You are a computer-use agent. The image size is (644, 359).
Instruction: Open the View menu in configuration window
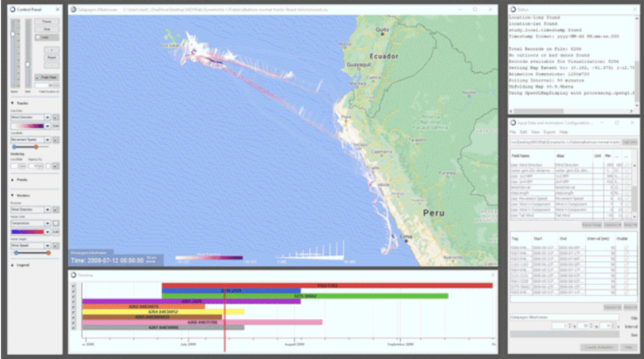point(536,132)
